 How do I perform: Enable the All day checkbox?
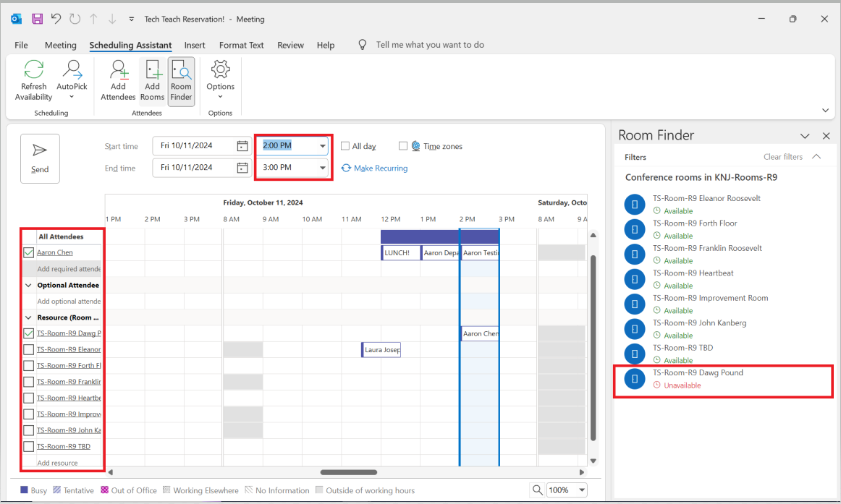345,146
